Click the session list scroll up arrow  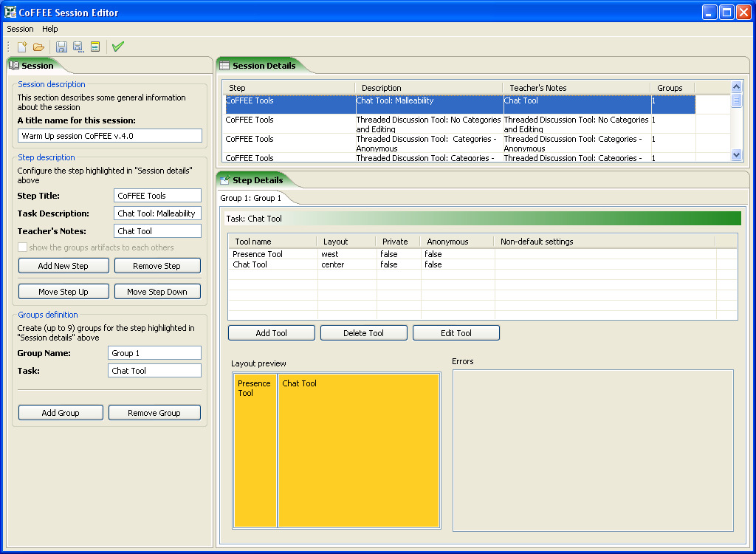click(736, 87)
